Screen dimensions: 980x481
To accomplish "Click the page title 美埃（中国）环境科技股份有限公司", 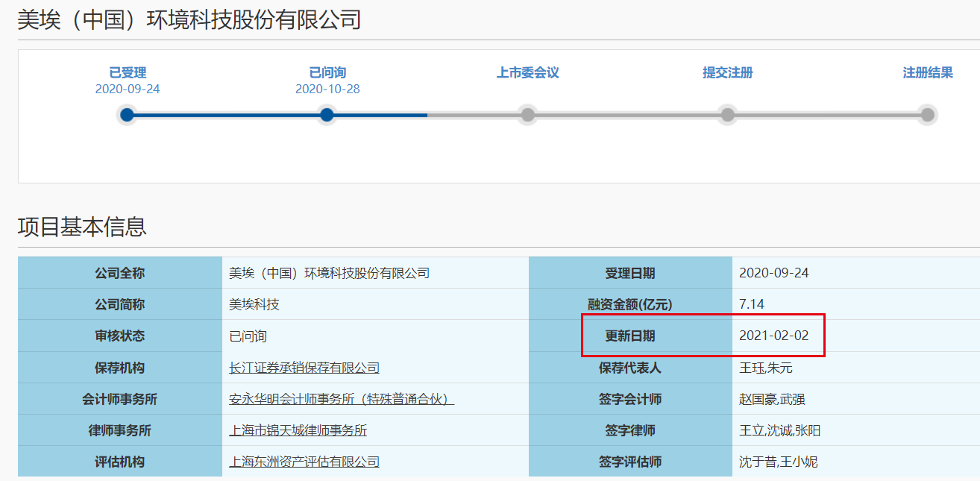I will [189, 19].
